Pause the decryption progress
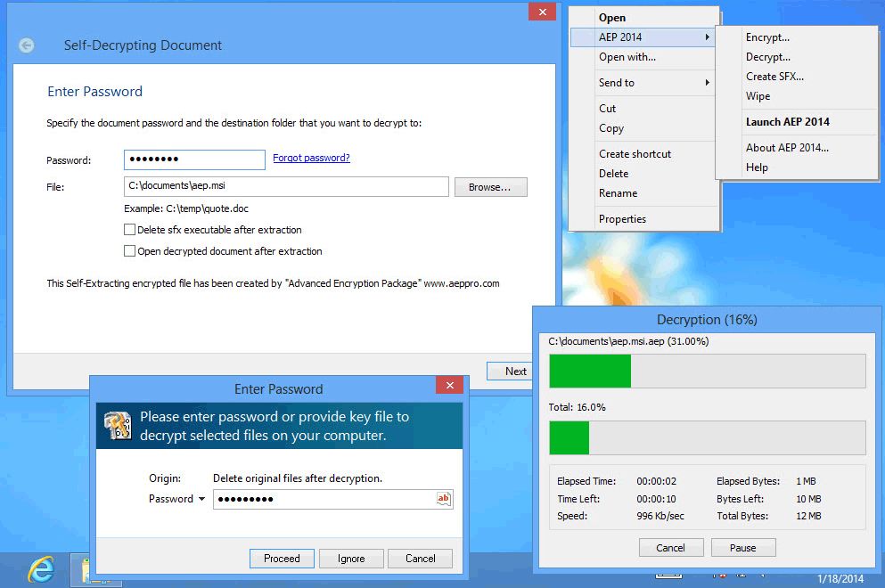The height and width of the screenshot is (588, 885). (x=742, y=548)
